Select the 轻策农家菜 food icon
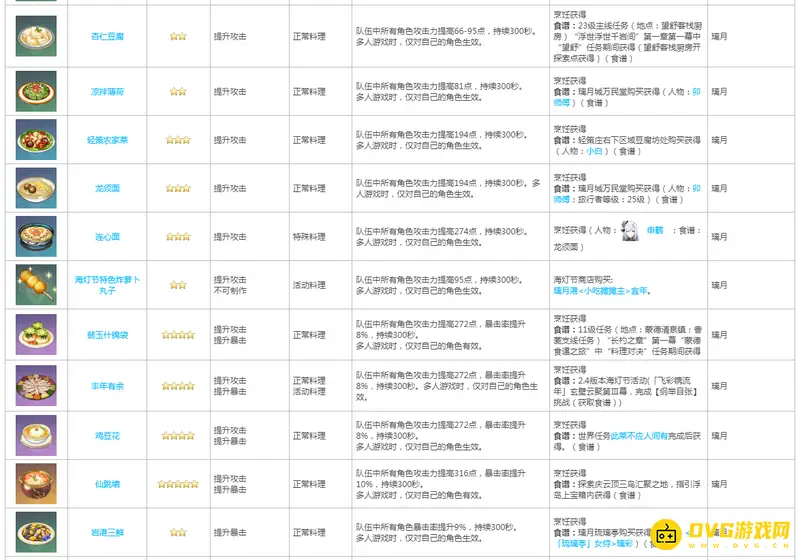 36,139
